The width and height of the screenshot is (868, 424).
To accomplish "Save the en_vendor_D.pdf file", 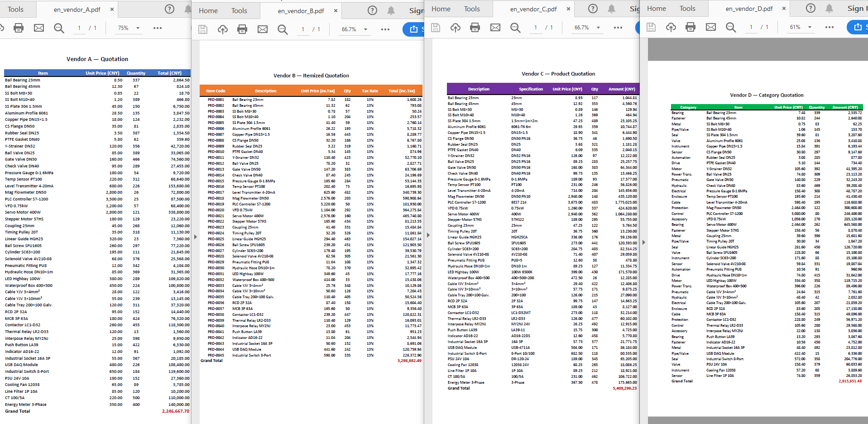I will 651,27.
